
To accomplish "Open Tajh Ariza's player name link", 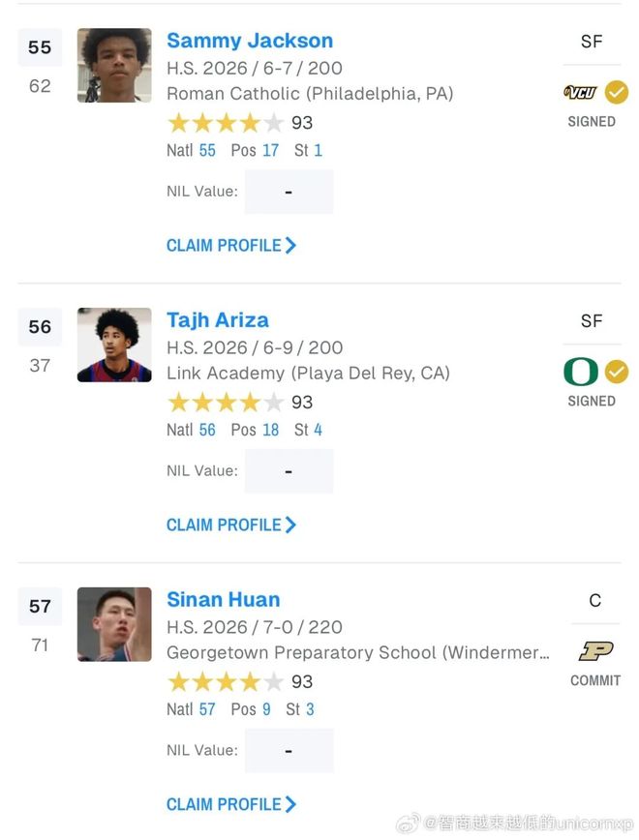I will [218, 320].
